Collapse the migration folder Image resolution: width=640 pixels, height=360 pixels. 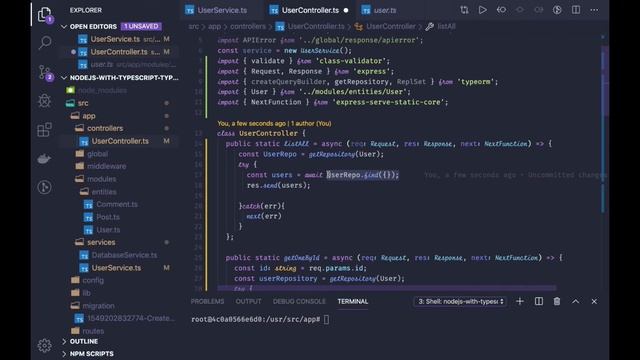pyautogui.click(x=98, y=306)
